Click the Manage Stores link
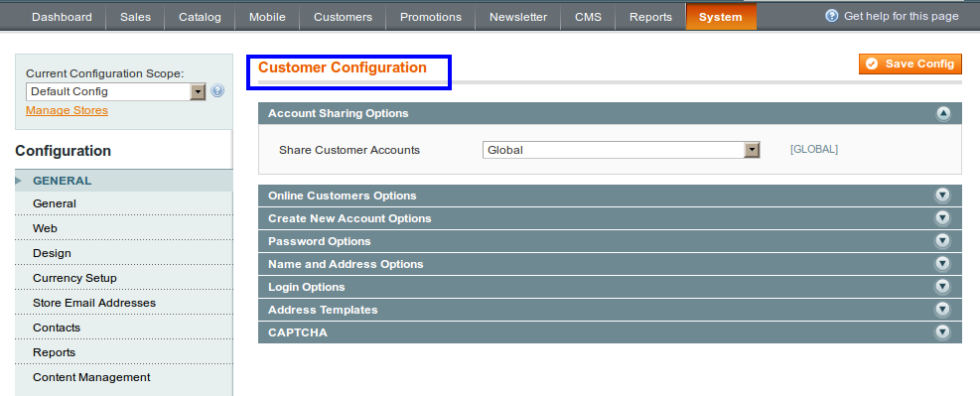The width and height of the screenshot is (980, 396). (x=67, y=110)
